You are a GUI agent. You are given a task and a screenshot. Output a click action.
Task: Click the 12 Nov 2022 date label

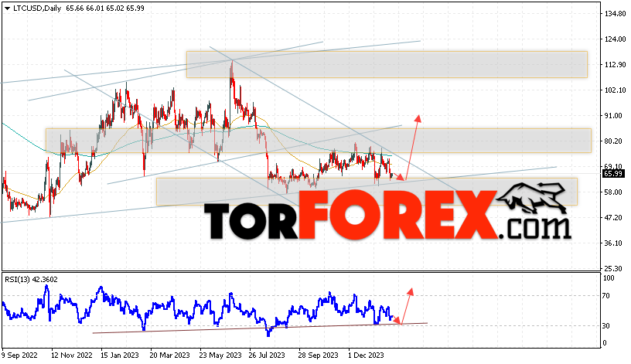(x=72, y=355)
